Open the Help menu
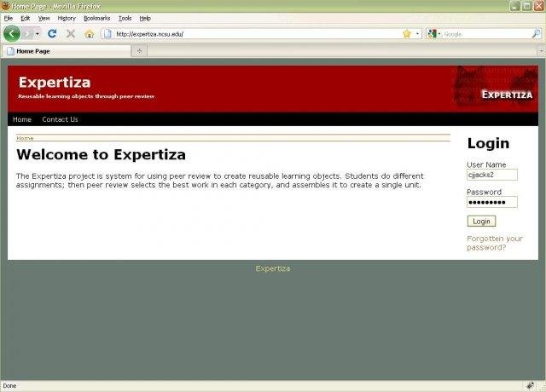This screenshot has height=392, width=546. (145, 19)
